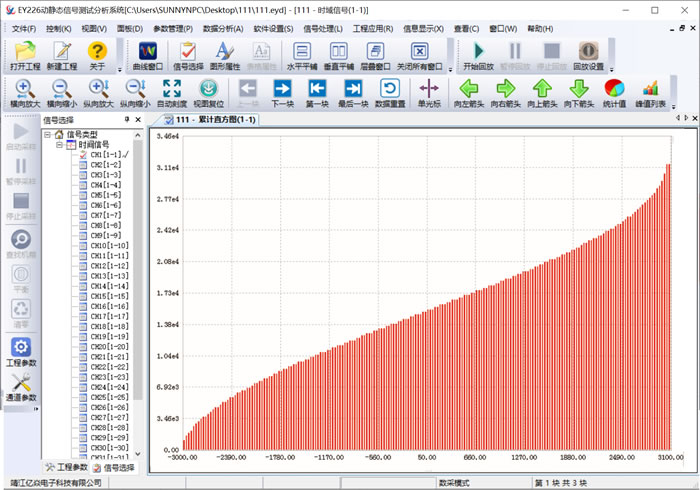Open 通道参数 channel parameters in sidebar
700x490 pixels.
tap(21, 390)
